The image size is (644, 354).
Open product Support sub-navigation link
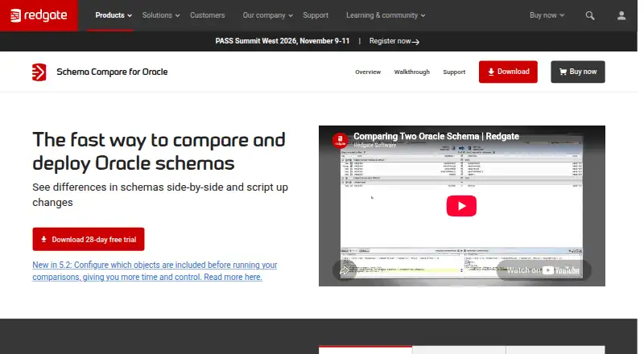point(454,72)
